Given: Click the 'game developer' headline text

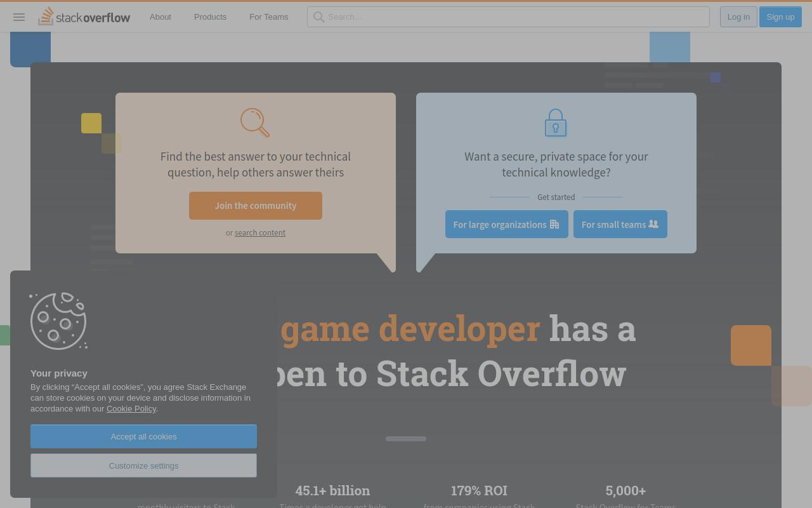Looking at the screenshot, I should pyautogui.click(x=410, y=329).
